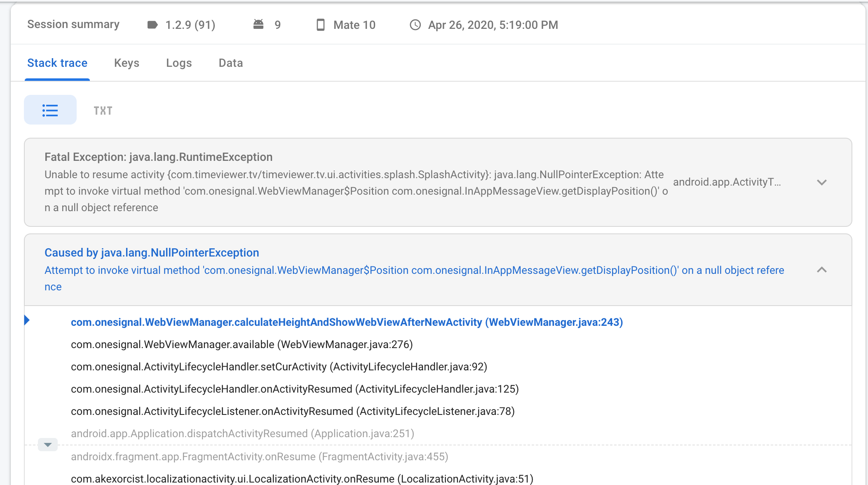The image size is (868, 485).
Task: Click the clock icon by session time
Action: coord(415,25)
